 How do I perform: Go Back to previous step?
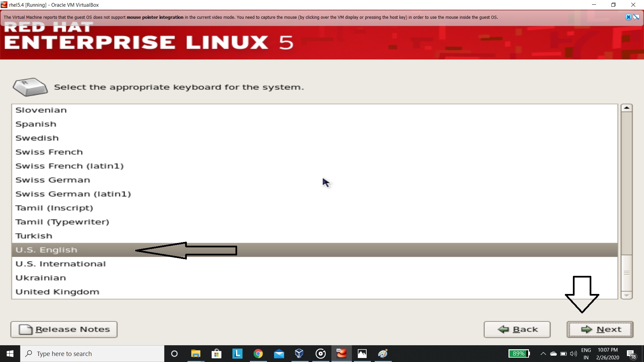[x=517, y=329]
